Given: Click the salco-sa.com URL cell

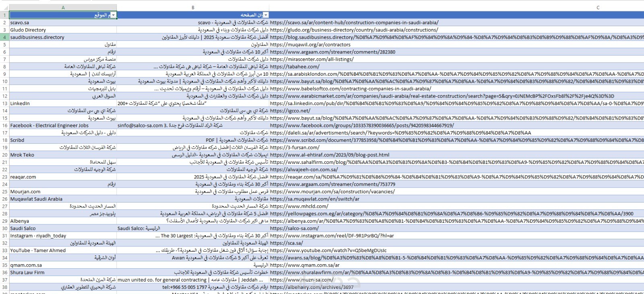Looking at the screenshot, I should [x=294, y=228].
